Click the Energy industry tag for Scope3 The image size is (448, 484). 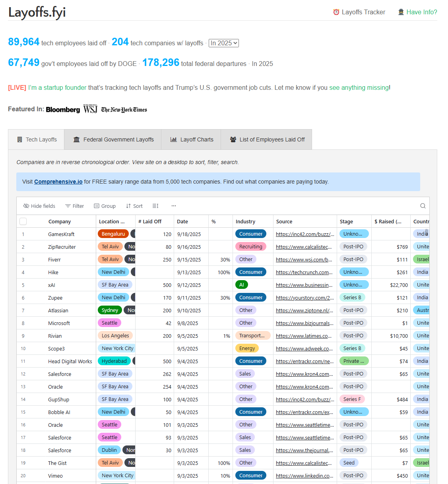click(x=247, y=348)
